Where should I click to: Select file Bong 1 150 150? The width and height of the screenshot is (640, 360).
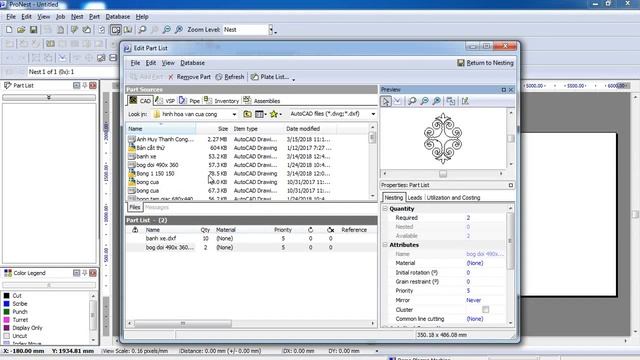click(x=155, y=173)
